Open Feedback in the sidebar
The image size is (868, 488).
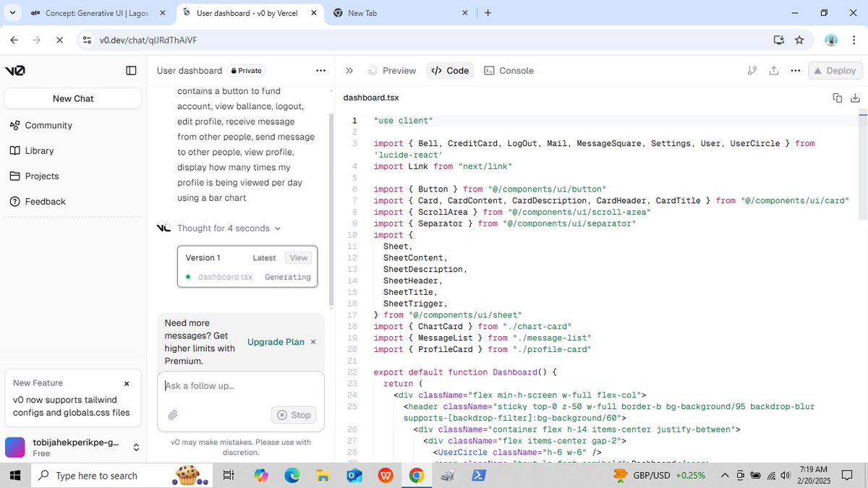pos(38,201)
